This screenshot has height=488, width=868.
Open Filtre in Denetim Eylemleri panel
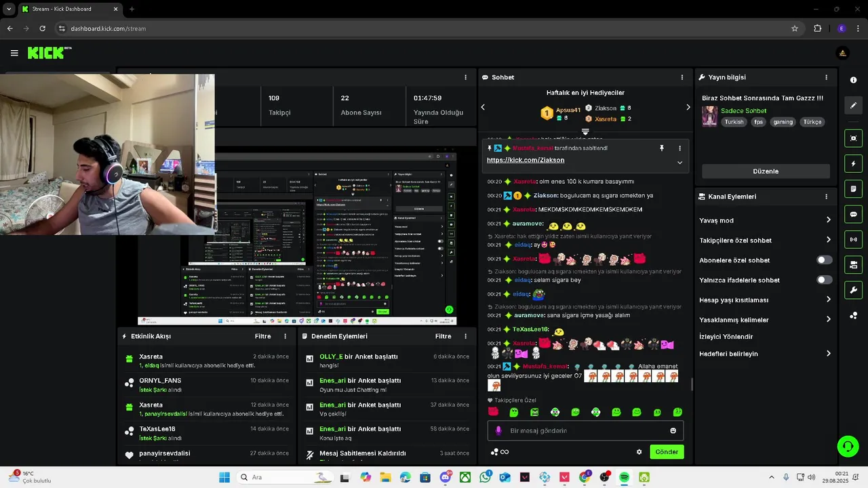pos(443,336)
